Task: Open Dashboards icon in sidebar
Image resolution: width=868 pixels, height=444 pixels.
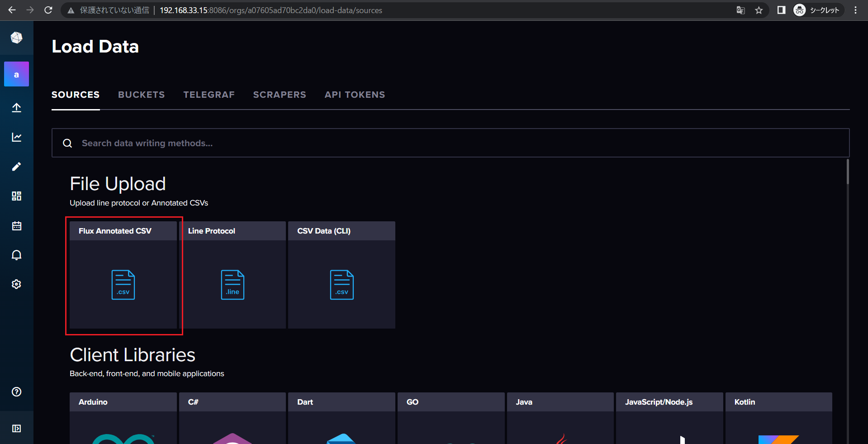Action: (x=16, y=196)
